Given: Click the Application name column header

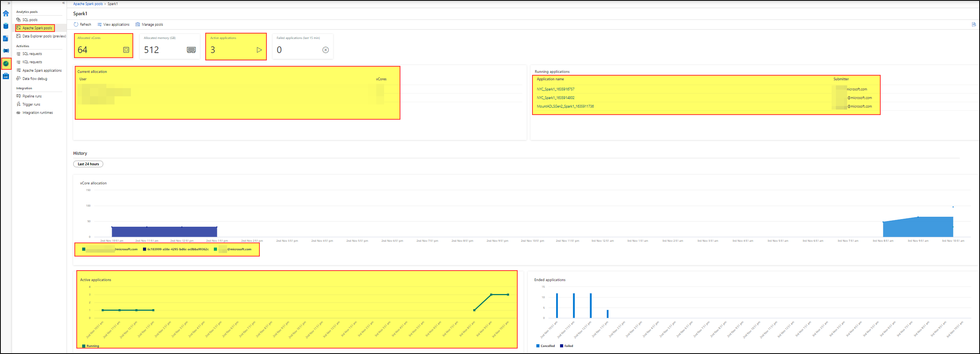Looking at the screenshot, I should pos(550,79).
